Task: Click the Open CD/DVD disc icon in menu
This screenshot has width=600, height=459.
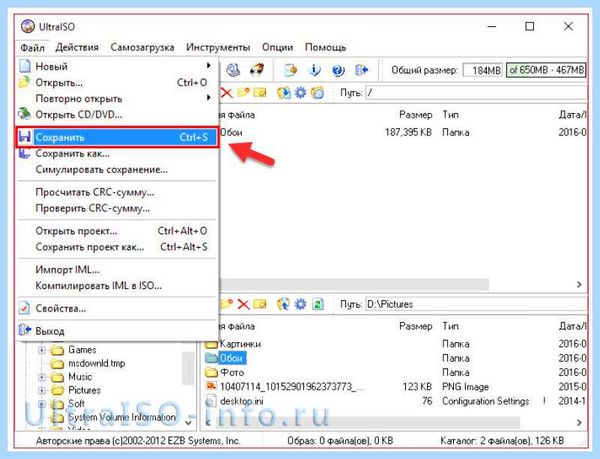Action: click(24, 114)
